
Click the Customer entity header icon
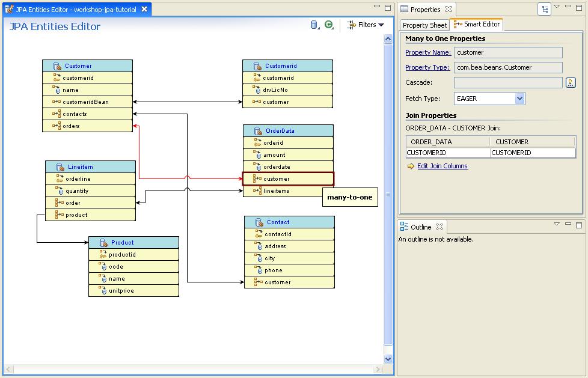57,66
